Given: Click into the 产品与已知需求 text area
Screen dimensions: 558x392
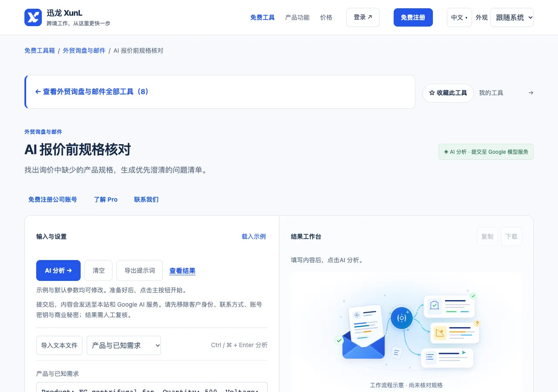Looking at the screenshot, I should click(152, 387).
